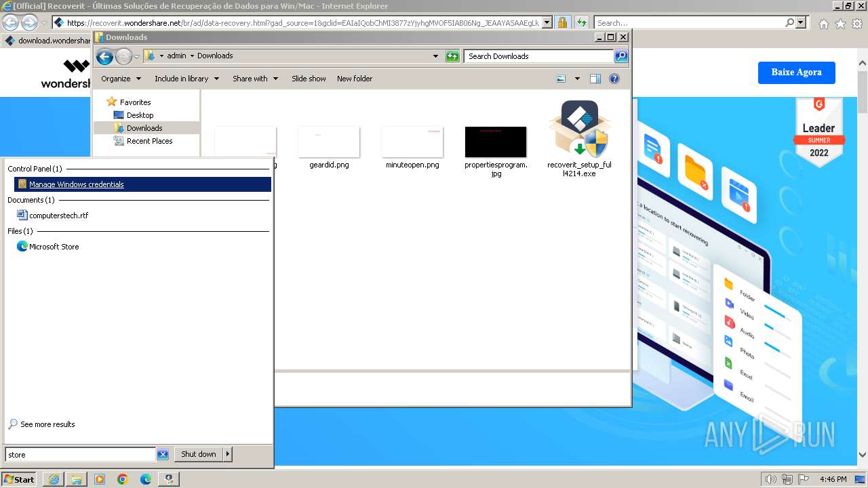The width and height of the screenshot is (868, 488).
Task: Open the Include in library dropdown
Action: 186,79
